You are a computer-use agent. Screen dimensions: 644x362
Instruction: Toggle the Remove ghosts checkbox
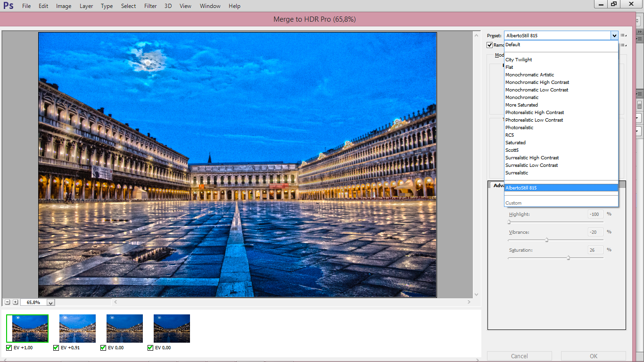tap(490, 45)
